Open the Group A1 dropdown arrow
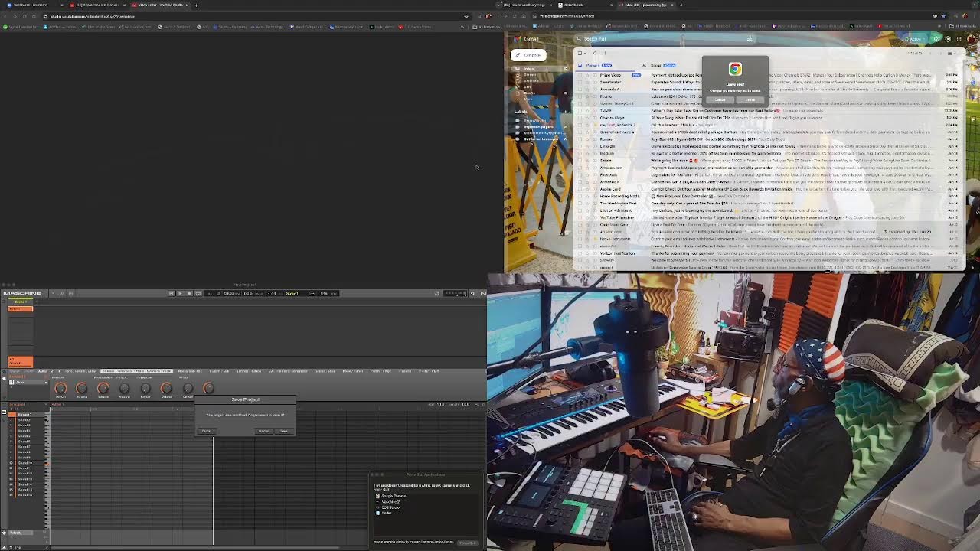The height and width of the screenshot is (551, 980). (46, 404)
